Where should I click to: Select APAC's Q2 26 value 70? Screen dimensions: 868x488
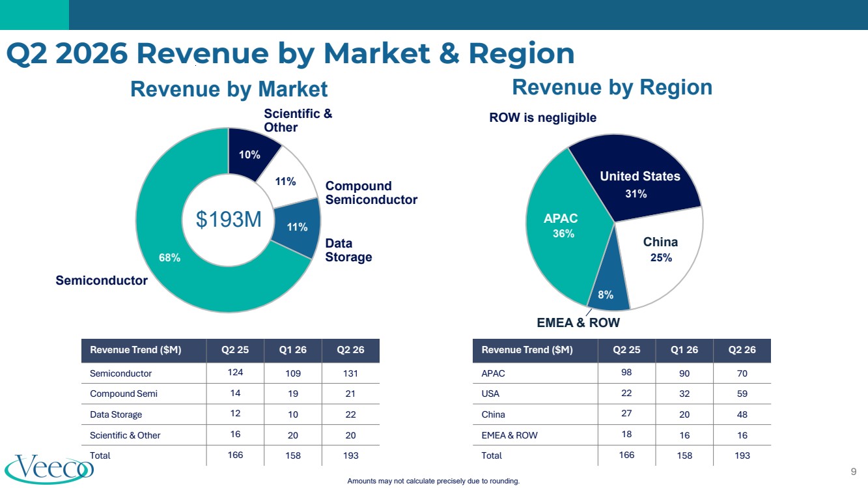click(742, 374)
